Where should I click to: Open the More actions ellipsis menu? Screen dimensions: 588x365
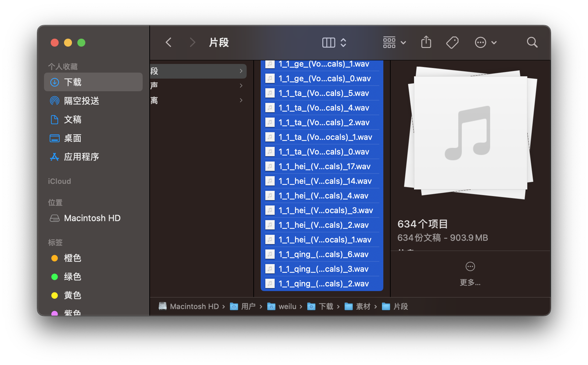(485, 43)
